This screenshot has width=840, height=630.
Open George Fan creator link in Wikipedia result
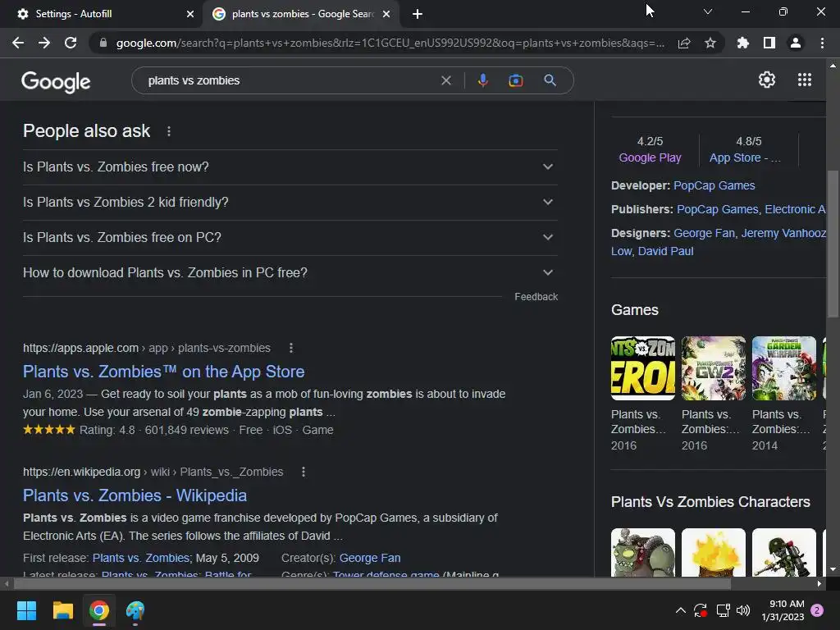(x=370, y=558)
